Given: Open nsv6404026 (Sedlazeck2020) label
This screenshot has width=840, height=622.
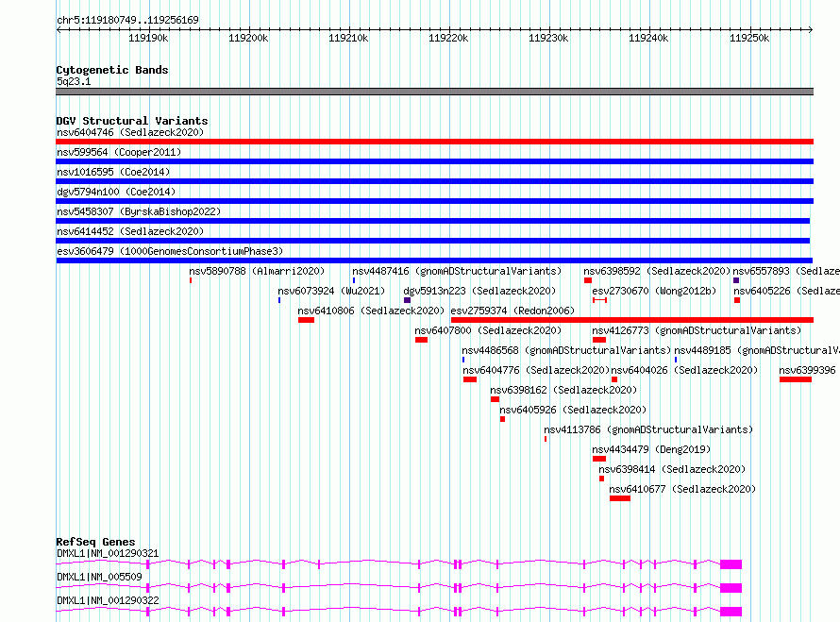Looking at the screenshot, I should point(684,370).
